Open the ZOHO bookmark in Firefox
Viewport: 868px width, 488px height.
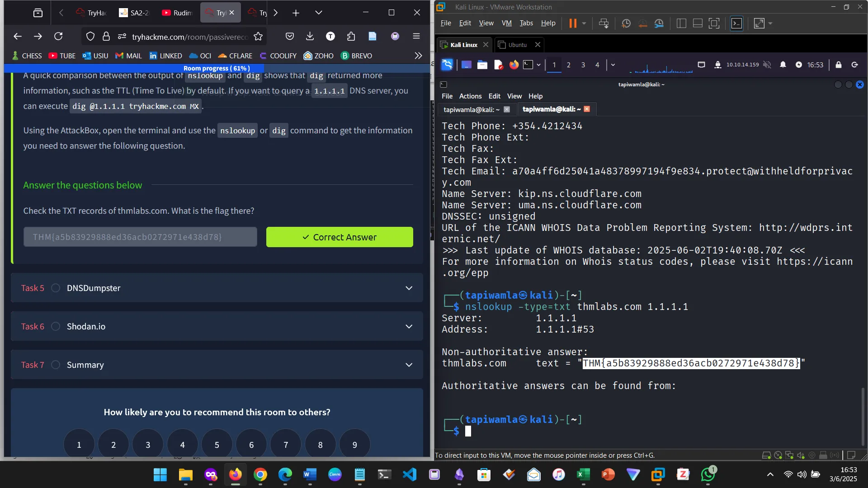coord(318,56)
